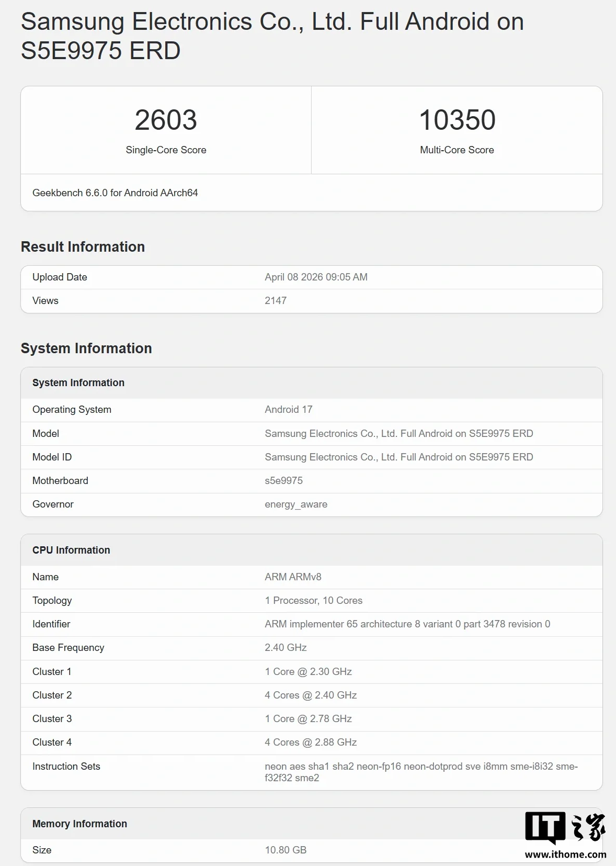Select 1 Core @ 2.30 GHz value

pos(309,672)
